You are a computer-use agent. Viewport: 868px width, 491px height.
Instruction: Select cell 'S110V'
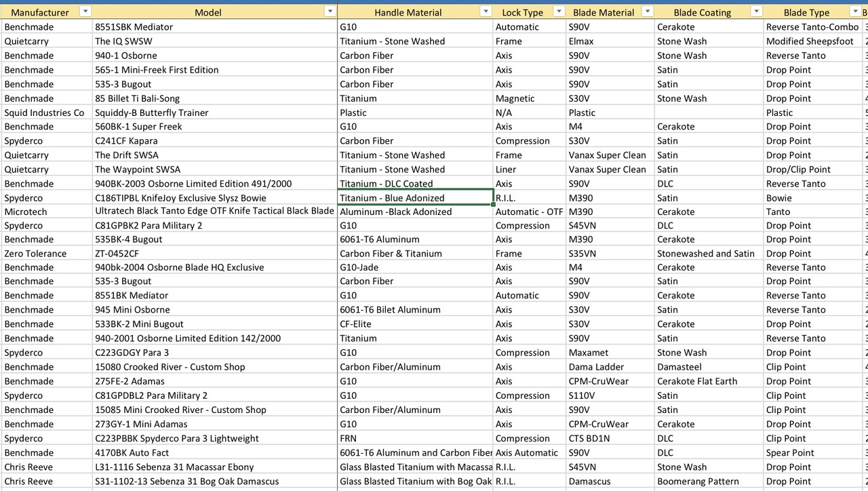(x=610, y=395)
